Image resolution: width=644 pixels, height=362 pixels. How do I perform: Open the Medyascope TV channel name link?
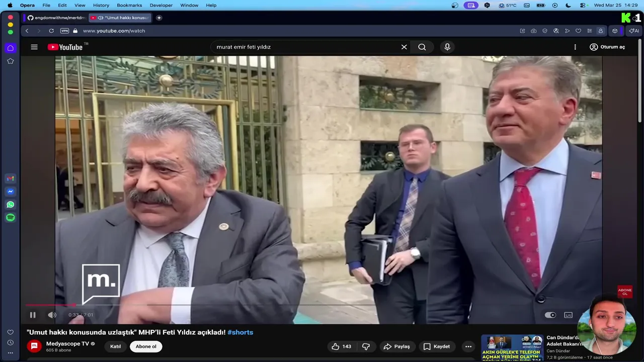(x=67, y=343)
